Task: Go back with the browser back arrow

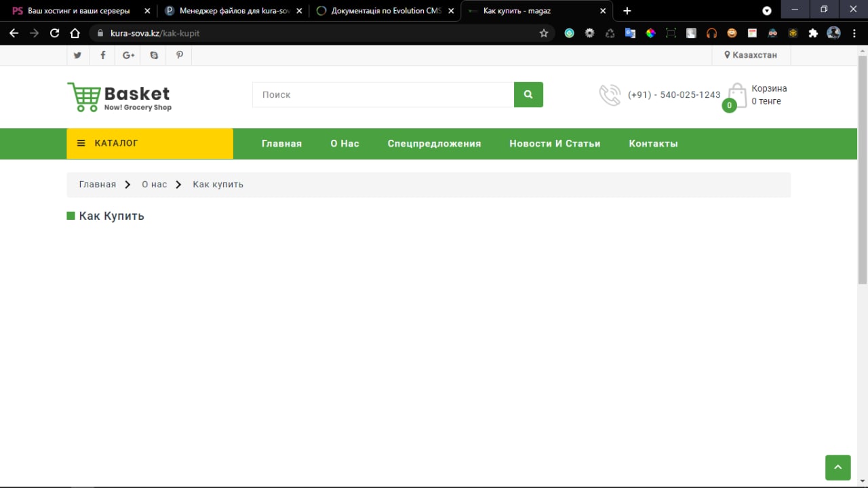Action: [x=14, y=33]
